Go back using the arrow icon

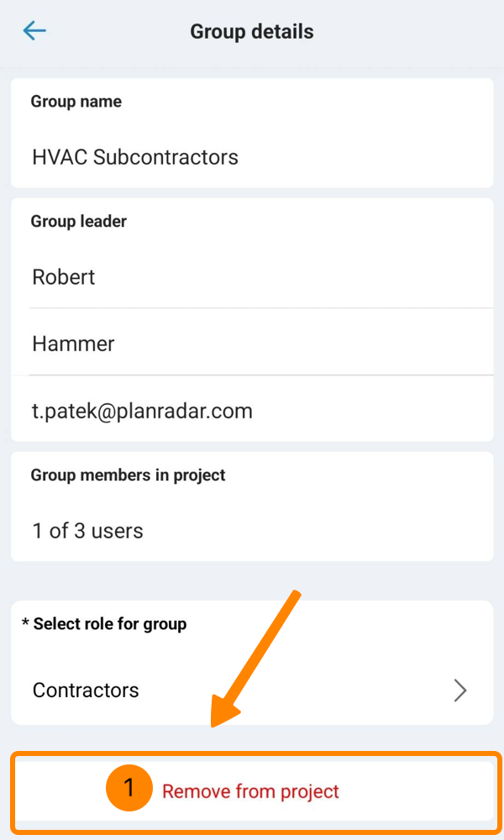point(34,32)
